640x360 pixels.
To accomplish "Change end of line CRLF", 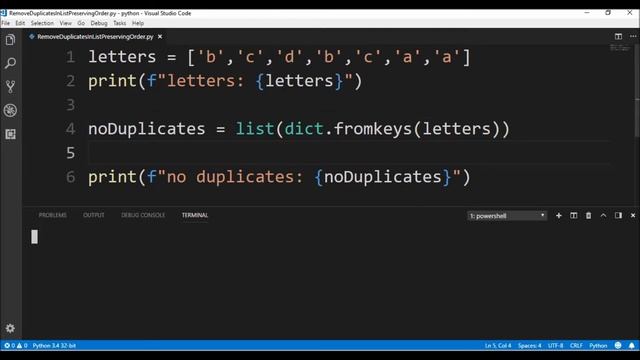I will (576, 345).
